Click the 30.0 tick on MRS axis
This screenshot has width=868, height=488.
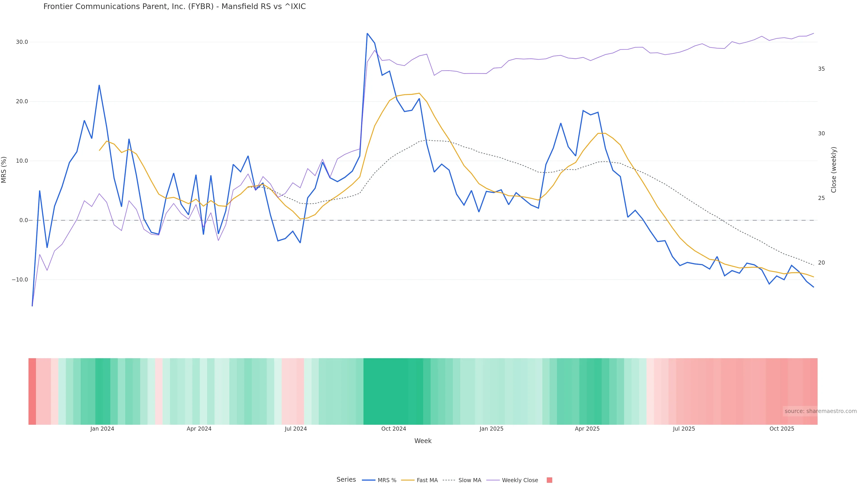pyautogui.click(x=21, y=42)
